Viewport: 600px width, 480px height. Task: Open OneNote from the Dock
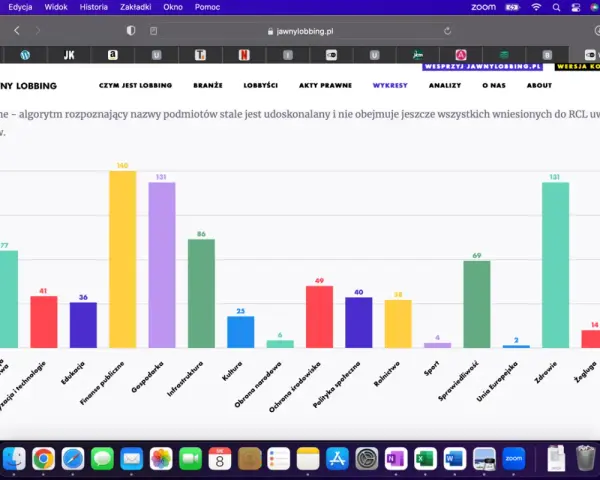[x=396, y=458]
